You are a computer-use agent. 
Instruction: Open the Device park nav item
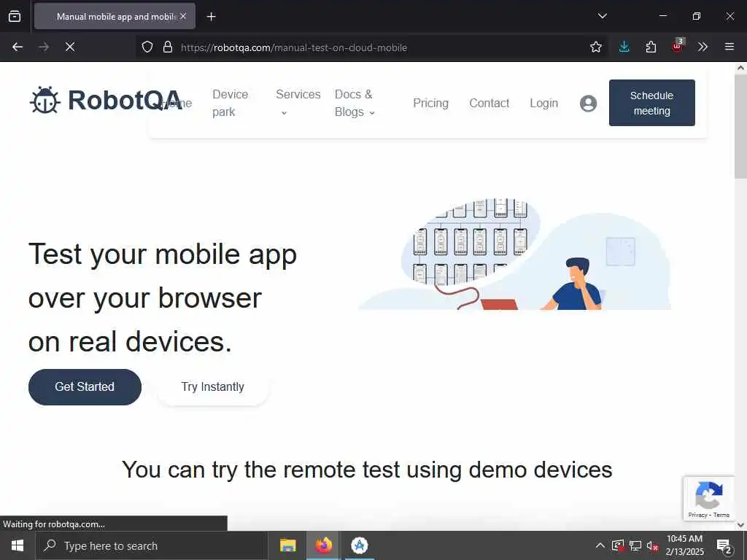[230, 103]
